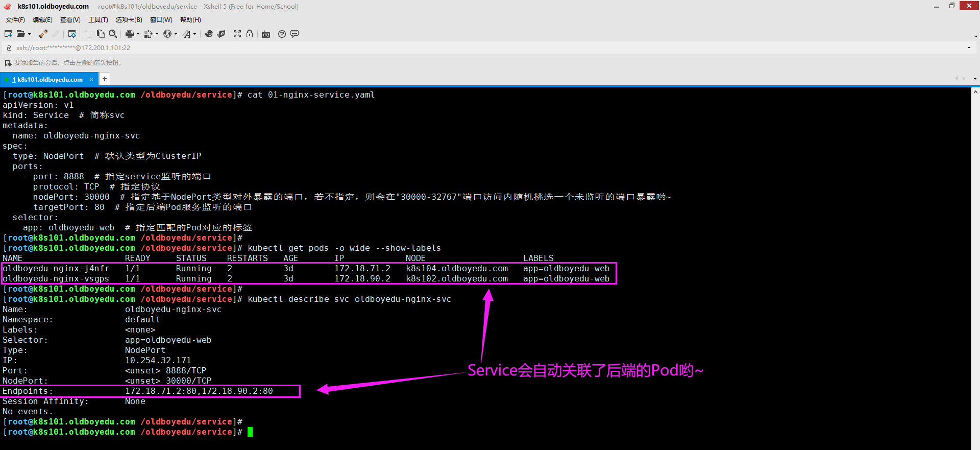The width and height of the screenshot is (980, 450).
Task: Open the 文件(F) menu
Action: click(15, 20)
